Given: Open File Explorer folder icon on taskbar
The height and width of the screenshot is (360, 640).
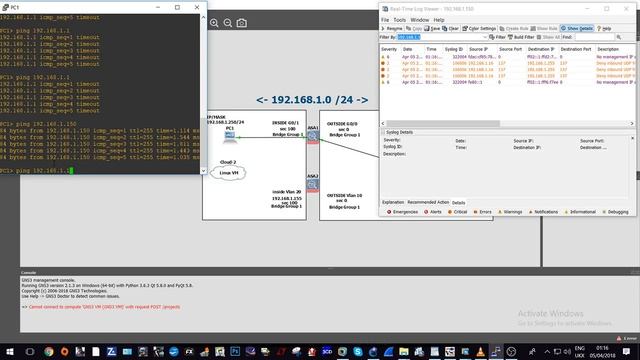Looking at the screenshot, I should (404, 351).
